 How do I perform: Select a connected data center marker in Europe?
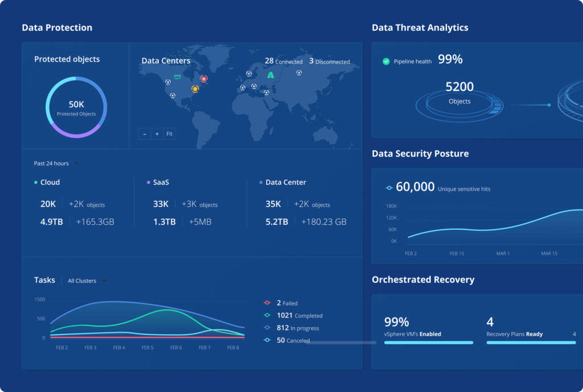tap(249, 73)
